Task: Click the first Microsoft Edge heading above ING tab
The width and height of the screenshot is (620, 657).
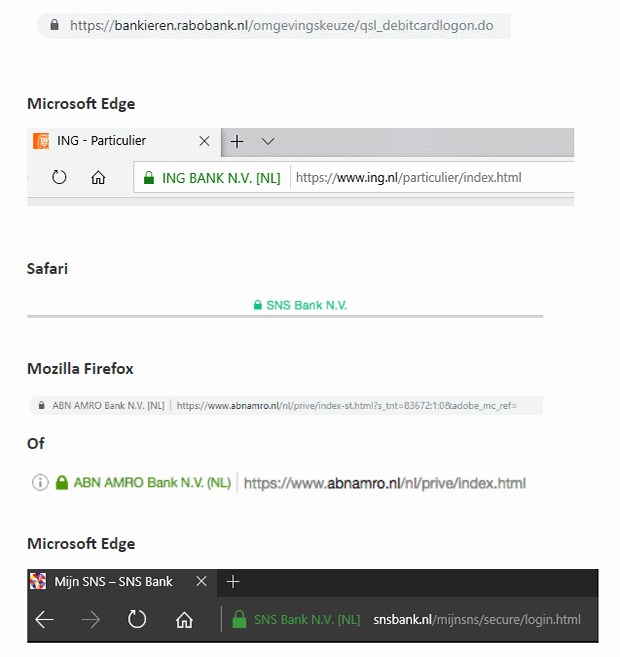Action: point(81,104)
